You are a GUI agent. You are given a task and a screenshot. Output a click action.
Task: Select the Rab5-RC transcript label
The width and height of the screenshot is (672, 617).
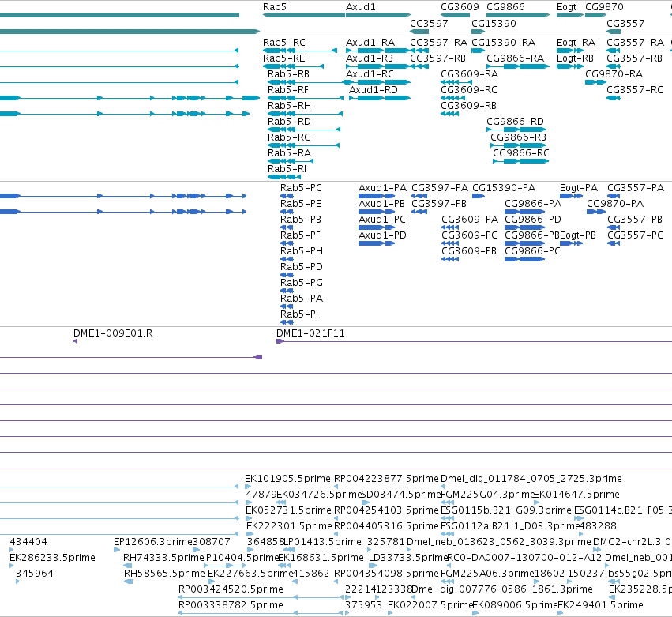point(284,43)
